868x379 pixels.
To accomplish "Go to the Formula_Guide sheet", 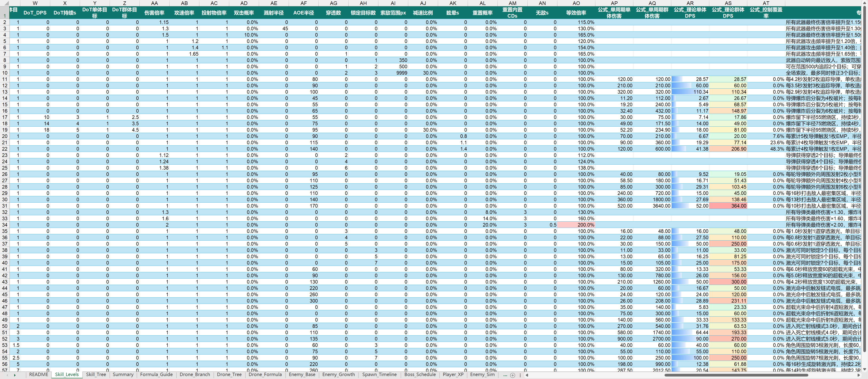I will point(156,375).
